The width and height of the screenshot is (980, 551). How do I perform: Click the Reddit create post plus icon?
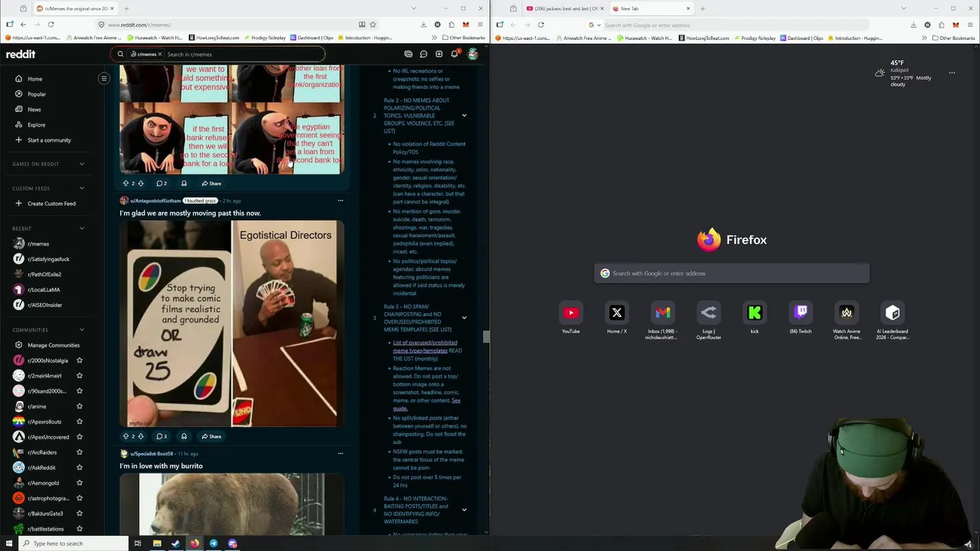coord(439,54)
